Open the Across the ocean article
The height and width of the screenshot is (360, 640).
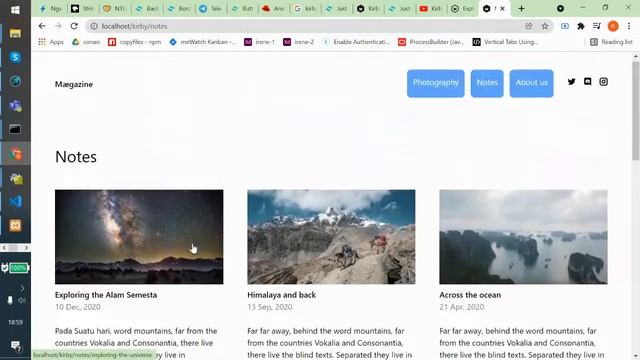pyautogui.click(x=470, y=295)
